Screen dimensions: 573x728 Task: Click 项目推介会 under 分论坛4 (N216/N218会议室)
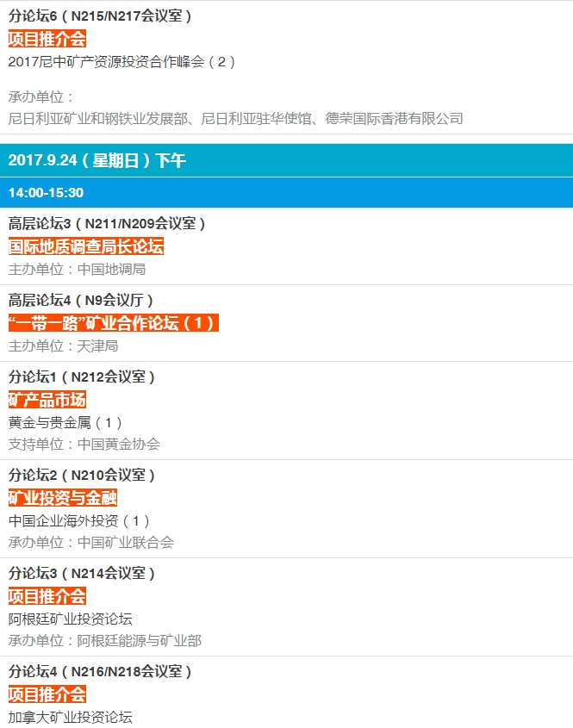[47, 694]
